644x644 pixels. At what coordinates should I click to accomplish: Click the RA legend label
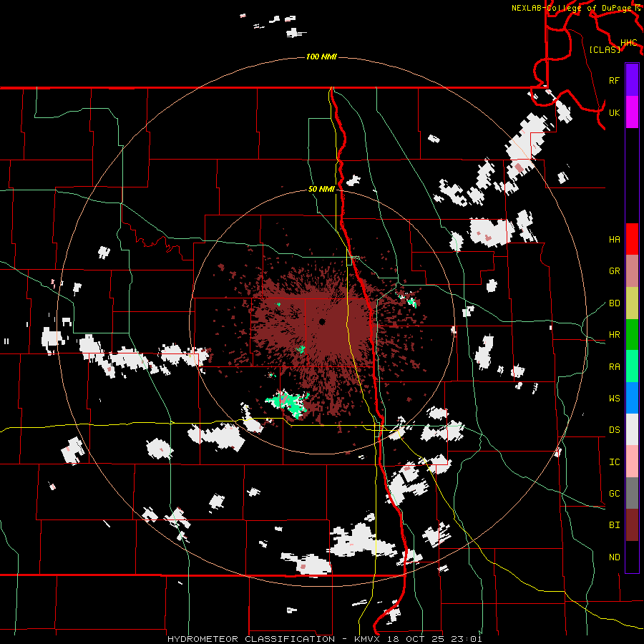(x=615, y=367)
